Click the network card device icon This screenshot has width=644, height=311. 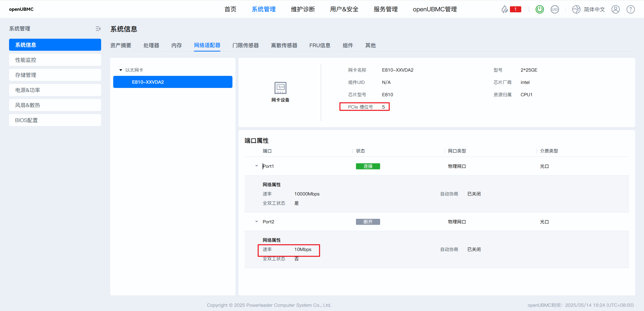point(280,88)
